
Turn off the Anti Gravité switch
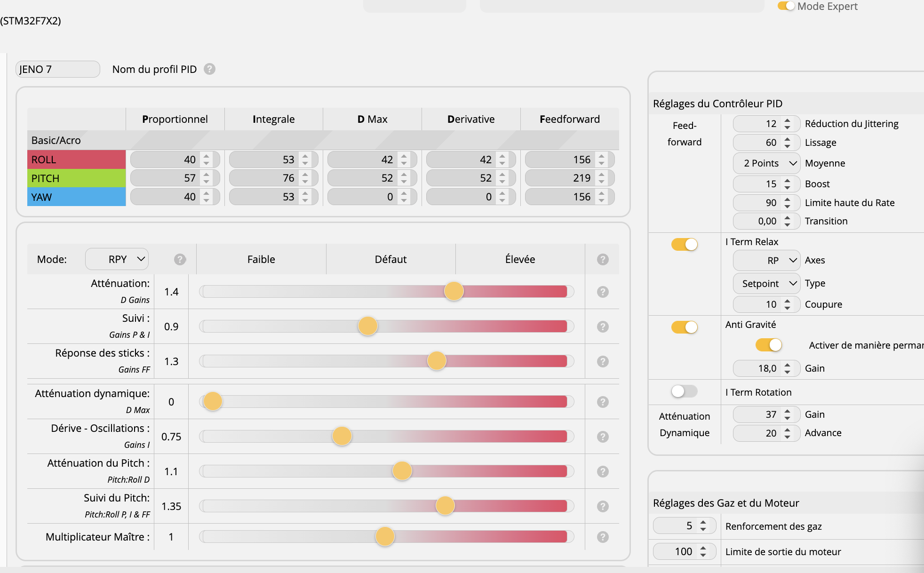tap(684, 327)
